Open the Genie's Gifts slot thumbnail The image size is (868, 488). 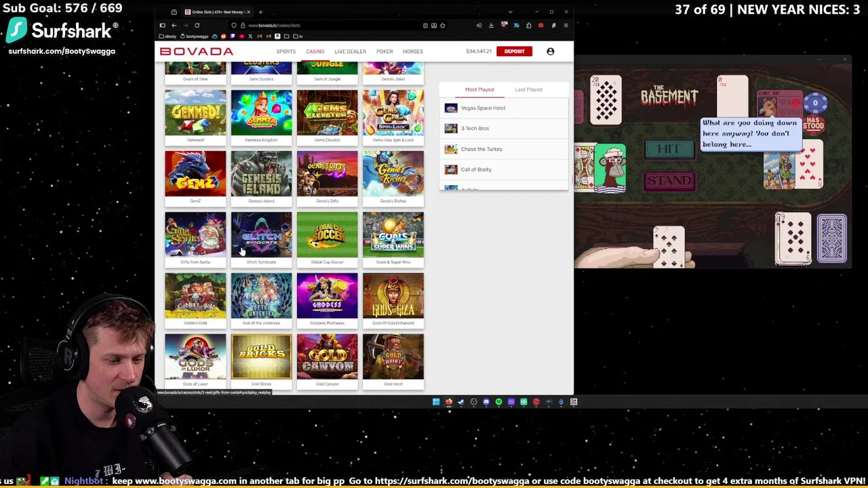click(327, 174)
